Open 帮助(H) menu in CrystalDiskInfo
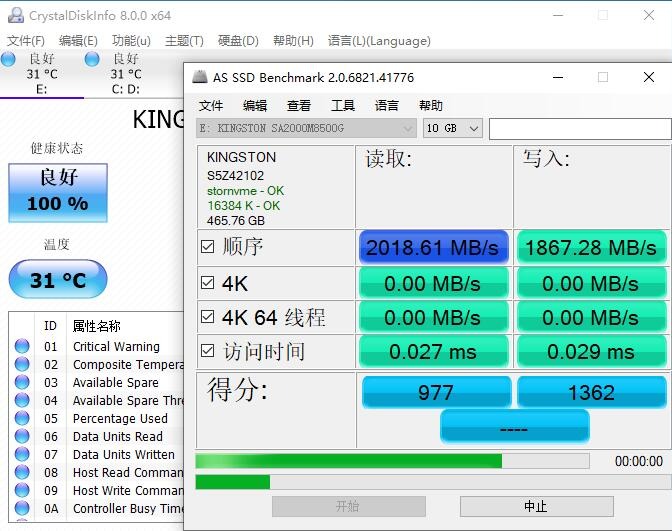The height and width of the screenshot is (531, 672). 294,41
